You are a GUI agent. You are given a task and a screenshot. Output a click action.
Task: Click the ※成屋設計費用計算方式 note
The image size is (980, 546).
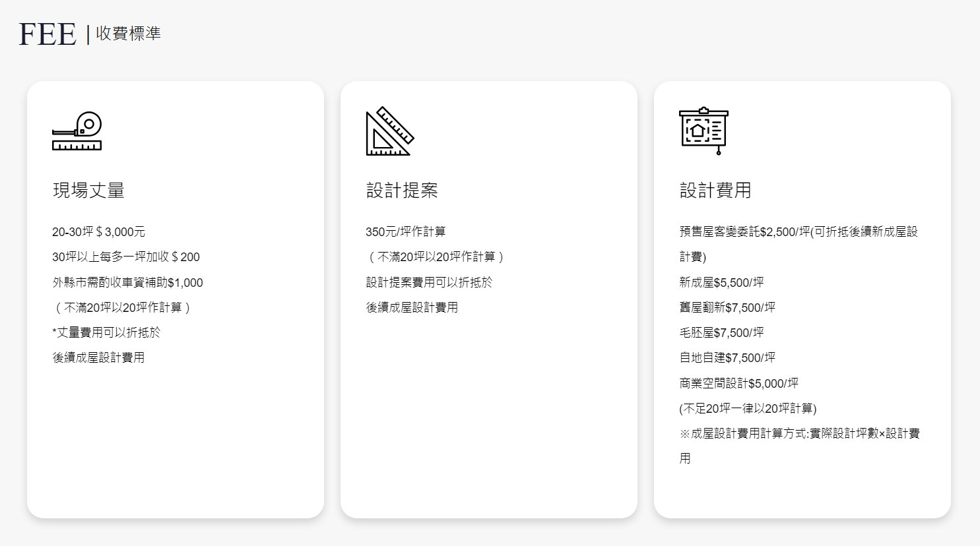(x=799, y=446)
